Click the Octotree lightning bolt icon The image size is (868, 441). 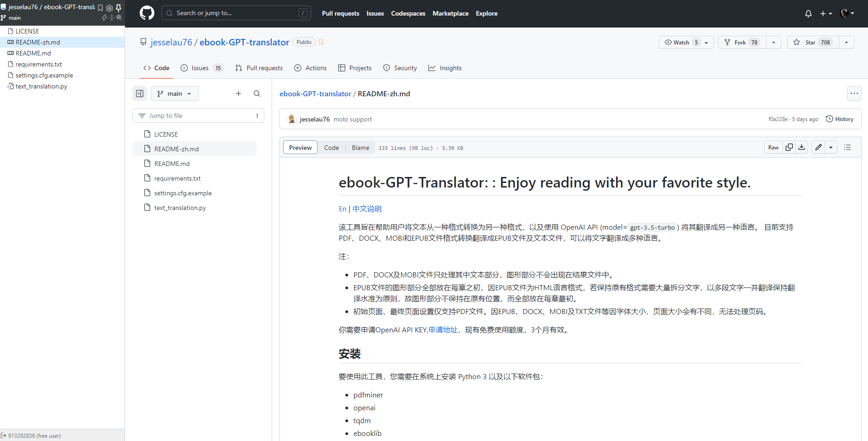104,17
